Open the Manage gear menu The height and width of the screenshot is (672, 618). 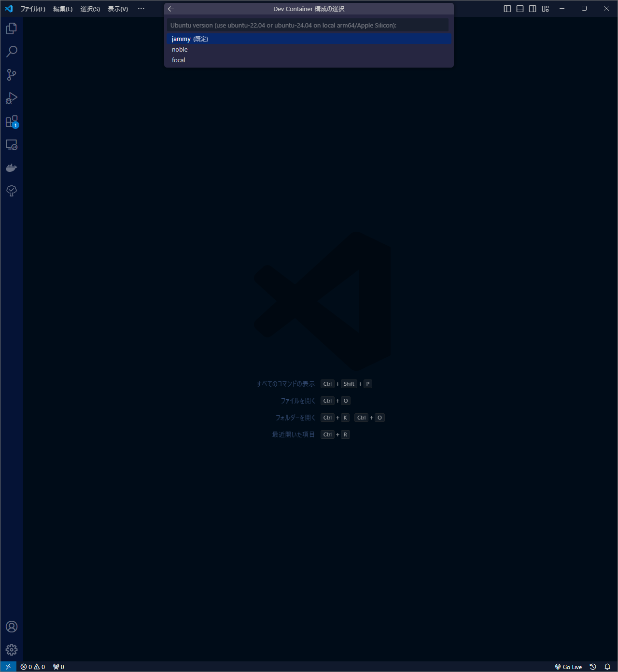point(12,650)
